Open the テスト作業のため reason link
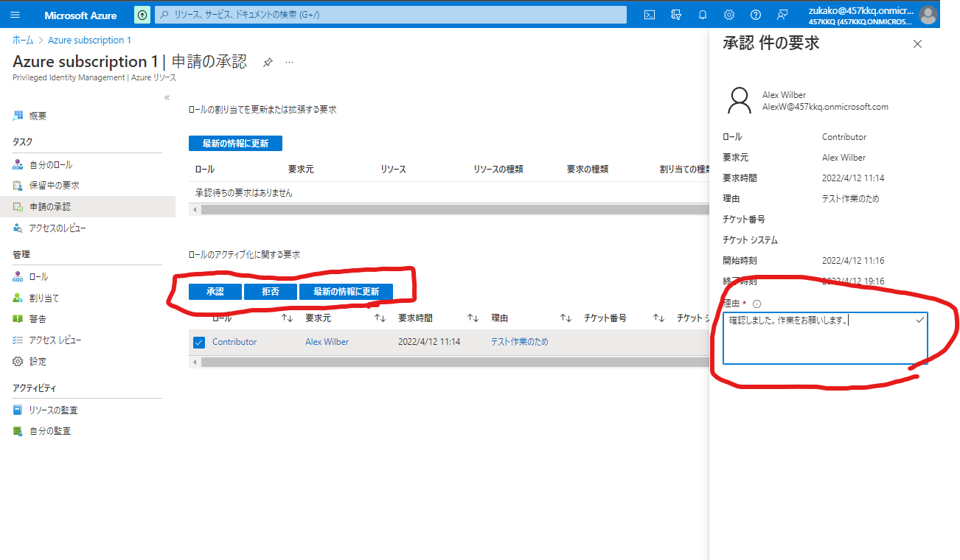This screenshot has width=960, height=560. tap(520, 342)
